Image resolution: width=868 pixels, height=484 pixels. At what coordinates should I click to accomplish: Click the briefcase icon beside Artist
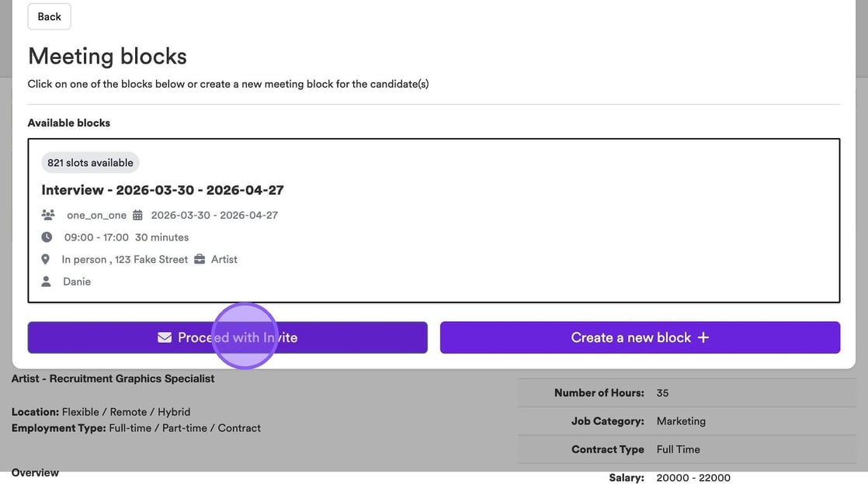coord(200,259)
